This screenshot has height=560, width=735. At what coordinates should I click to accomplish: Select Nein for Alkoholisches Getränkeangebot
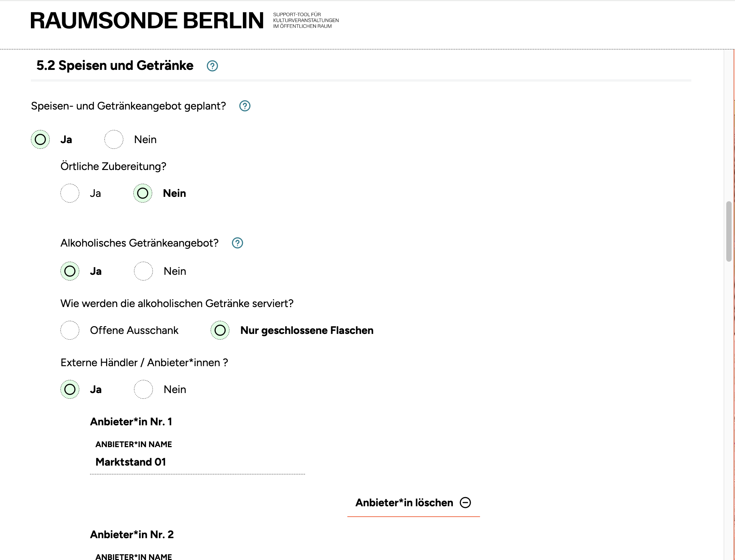(x=143, y=271)
